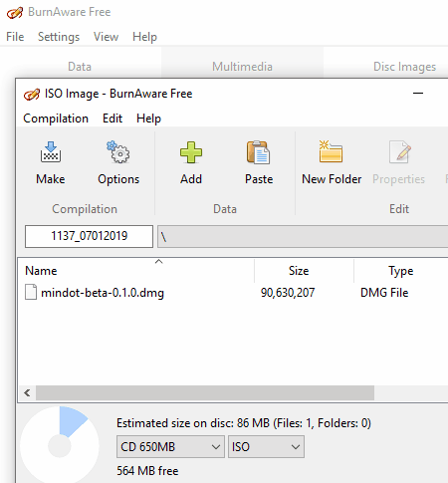Open the File menu in BurnAware main window

click(x=15, y=37)
